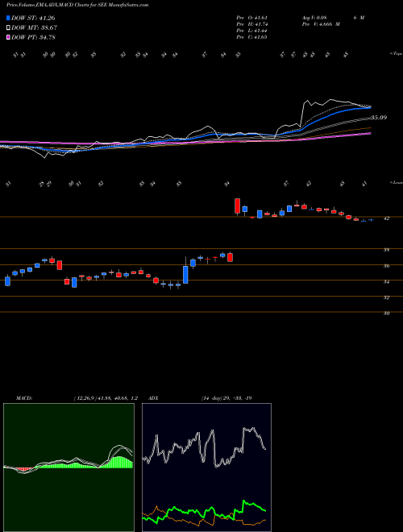Click the 'Pre C: 41.65' value

coord(251,37)
